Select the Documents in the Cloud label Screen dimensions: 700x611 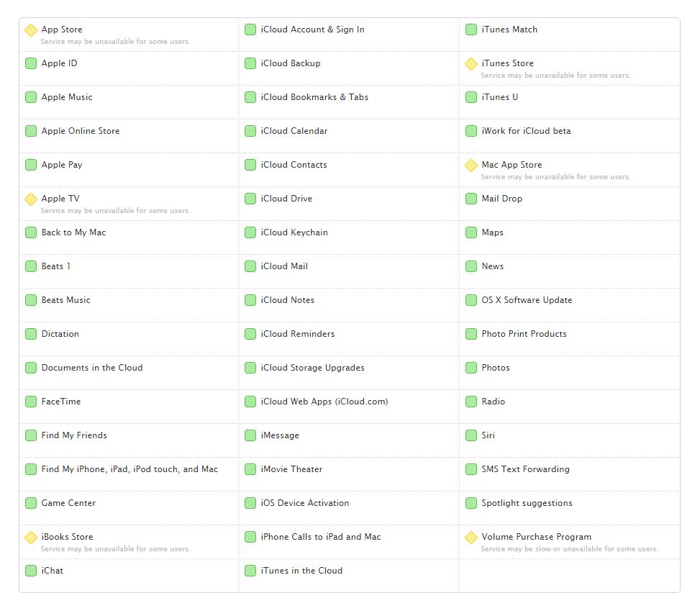pos(92,368)
